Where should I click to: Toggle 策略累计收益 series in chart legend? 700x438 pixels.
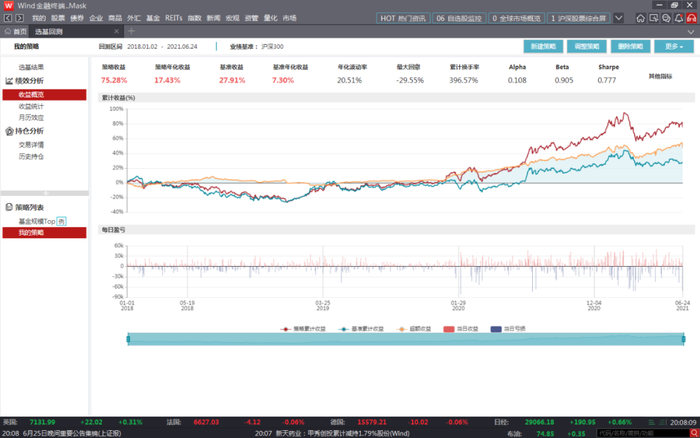point(306,327)
